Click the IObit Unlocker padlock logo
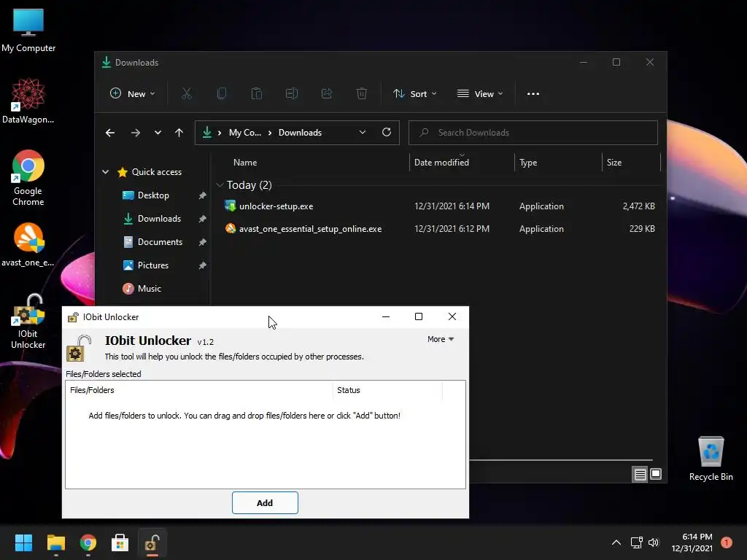The height and width of the screenshot is (560, 747). tap(79, 348)
